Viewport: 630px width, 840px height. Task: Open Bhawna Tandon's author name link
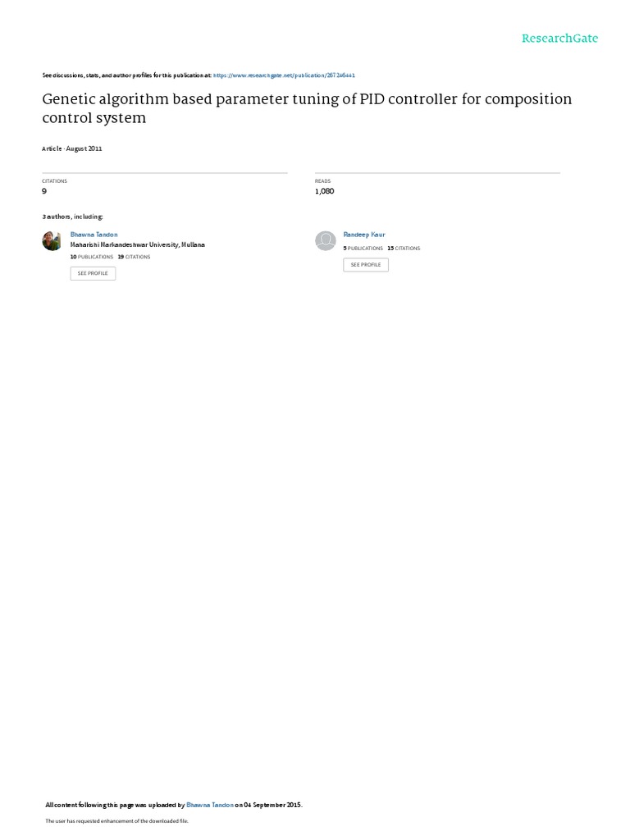[94, 235]
